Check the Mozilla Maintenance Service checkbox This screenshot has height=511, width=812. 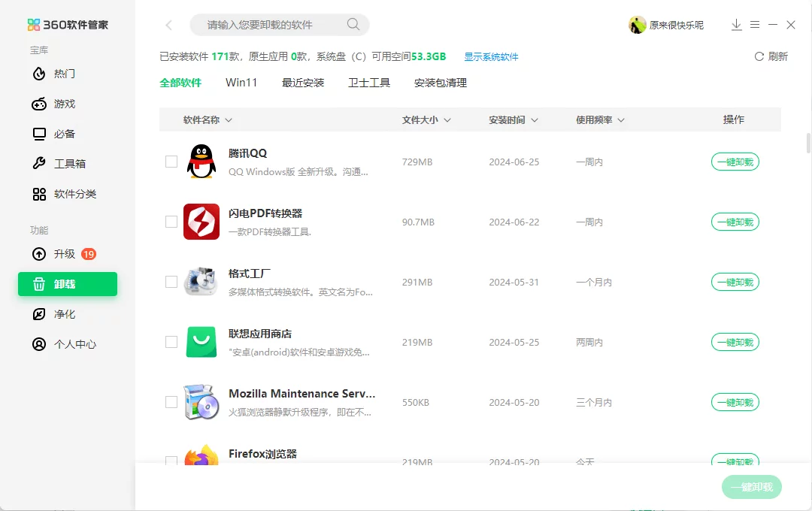click(x=171, y=402)
